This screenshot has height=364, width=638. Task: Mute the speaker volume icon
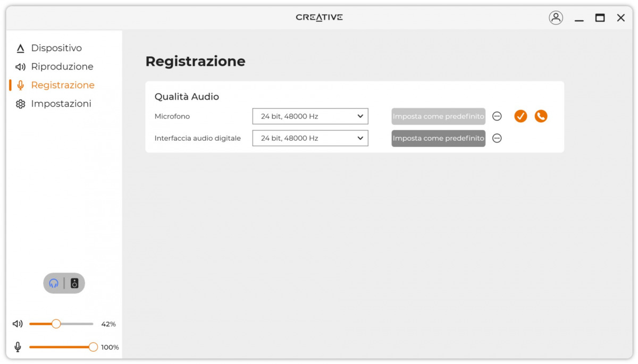point(19,324)
